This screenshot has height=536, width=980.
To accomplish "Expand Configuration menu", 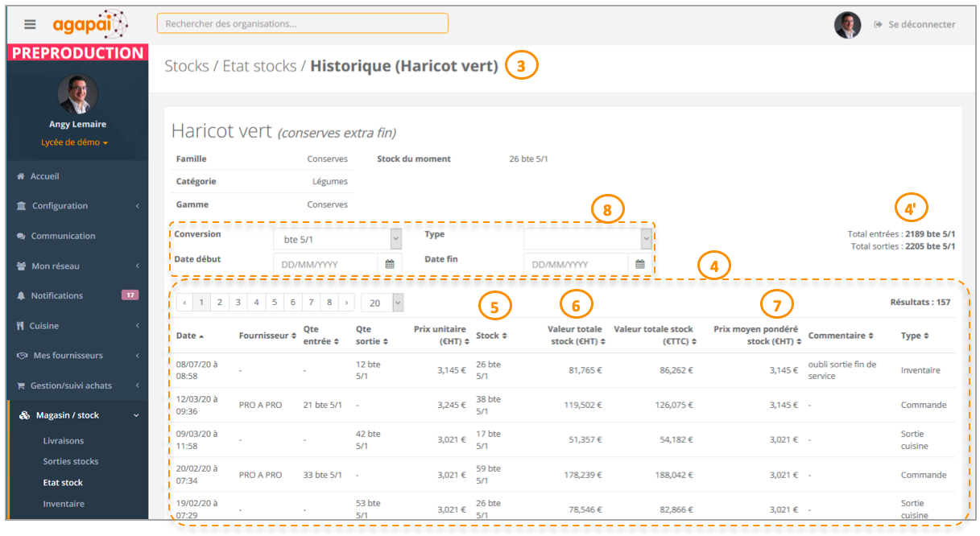I will click(x=77, y=206).
